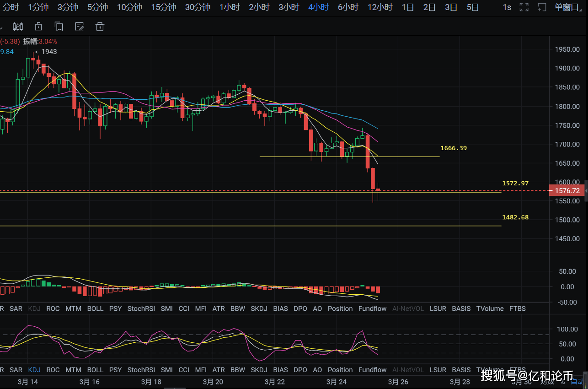Open the candlestick chart type icon
This screenshot has width=588, height=389.
coord(18,27)
